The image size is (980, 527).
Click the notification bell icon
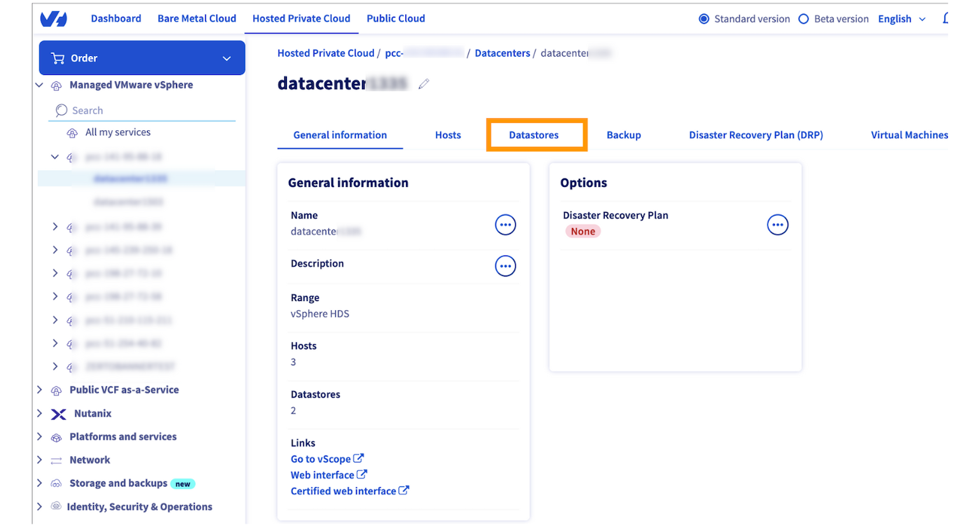click(x=945, y=19)
